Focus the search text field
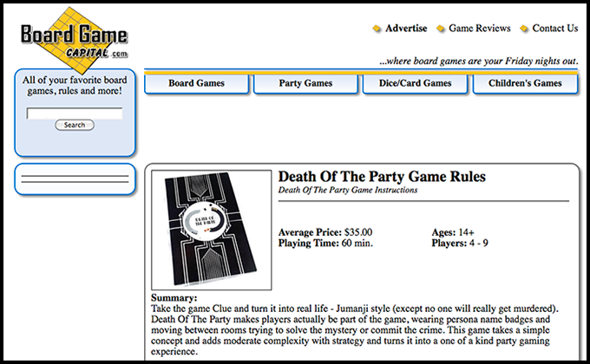590x364 pixels. (x=75, y=114)
